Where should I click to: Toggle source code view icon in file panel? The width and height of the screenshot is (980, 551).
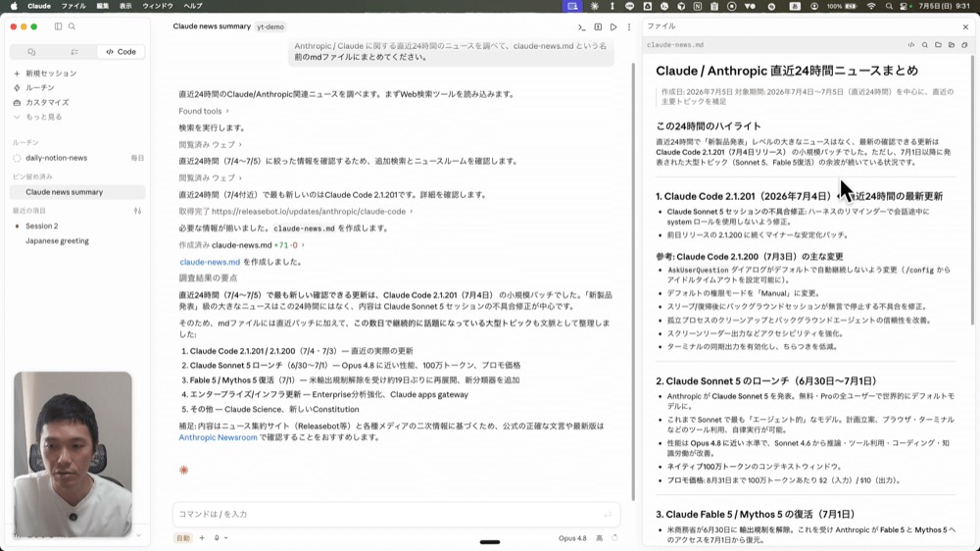(x=911, y=45)
